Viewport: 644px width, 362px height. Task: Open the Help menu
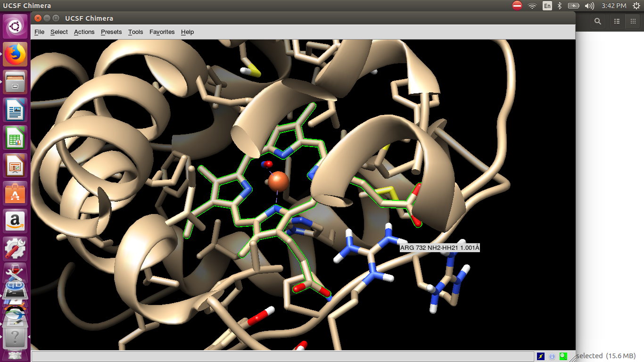point(187,32)
